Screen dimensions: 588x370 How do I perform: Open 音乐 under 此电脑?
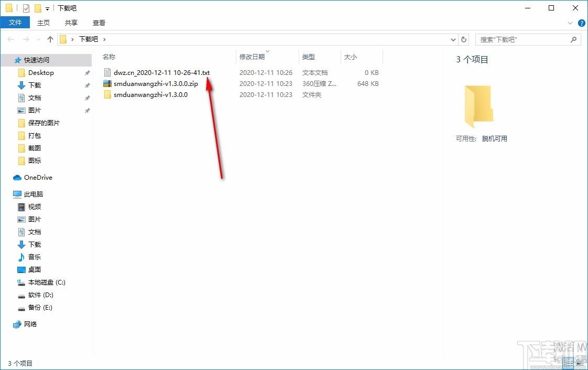point(35,257)
